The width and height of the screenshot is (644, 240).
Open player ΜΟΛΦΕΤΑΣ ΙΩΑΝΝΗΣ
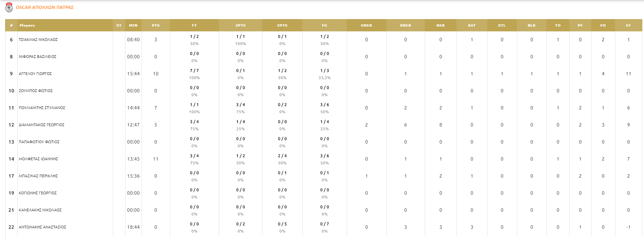[x=38, y=159]
